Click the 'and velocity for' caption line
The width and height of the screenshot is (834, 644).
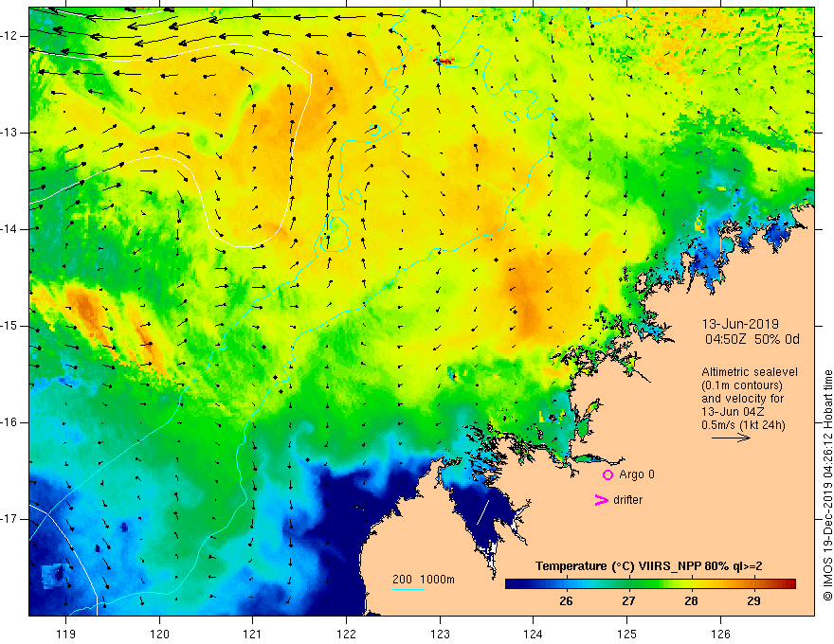(x=742, y=399)
